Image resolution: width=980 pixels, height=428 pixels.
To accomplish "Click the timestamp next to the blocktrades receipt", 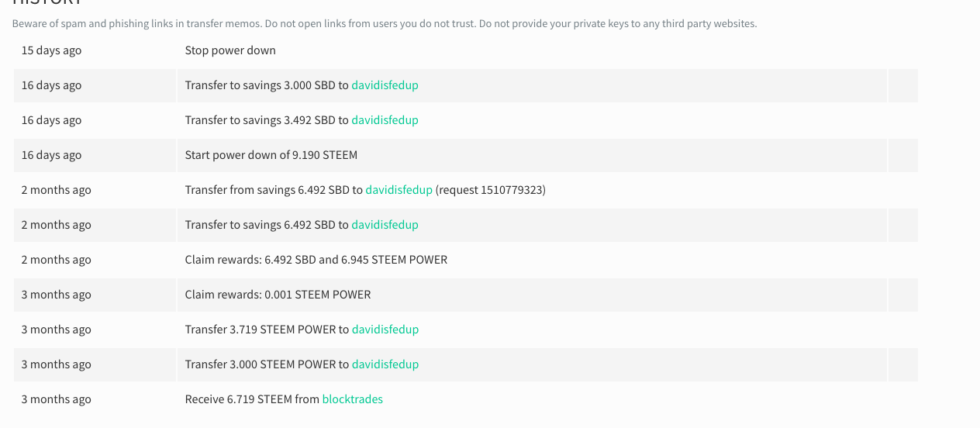I will click(56, 399).
